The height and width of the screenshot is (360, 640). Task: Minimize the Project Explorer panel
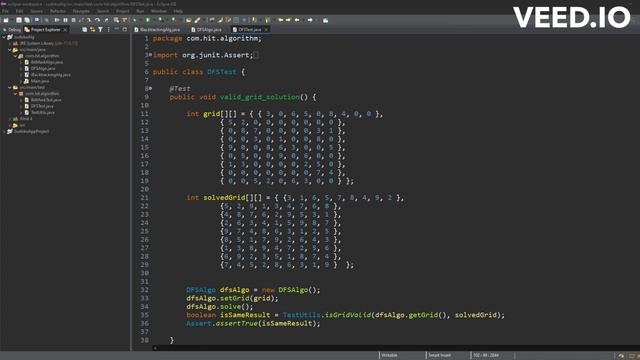click(x=116, y=29)
